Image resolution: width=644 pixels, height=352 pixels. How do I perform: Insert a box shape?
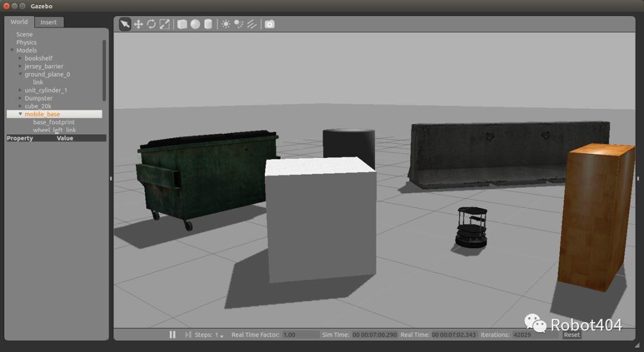click(182, 24)
